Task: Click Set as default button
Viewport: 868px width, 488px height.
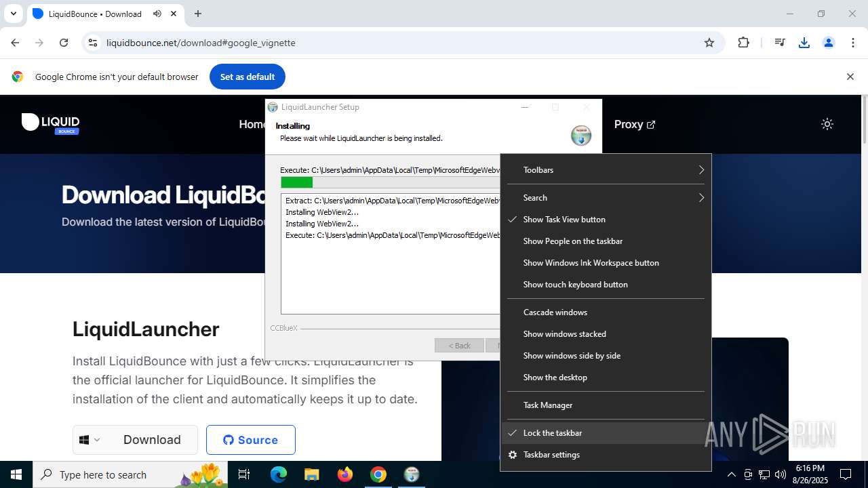Action: [x=248, y=77]
